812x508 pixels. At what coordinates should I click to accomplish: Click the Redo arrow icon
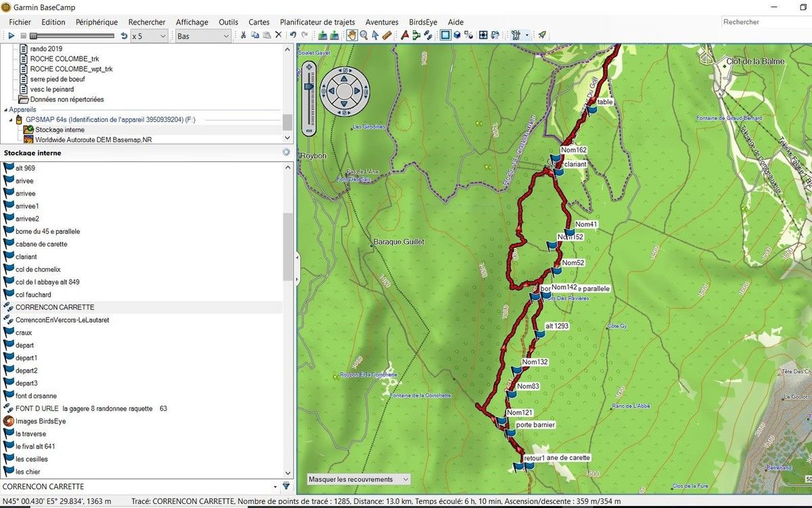(x=305, y=36)
